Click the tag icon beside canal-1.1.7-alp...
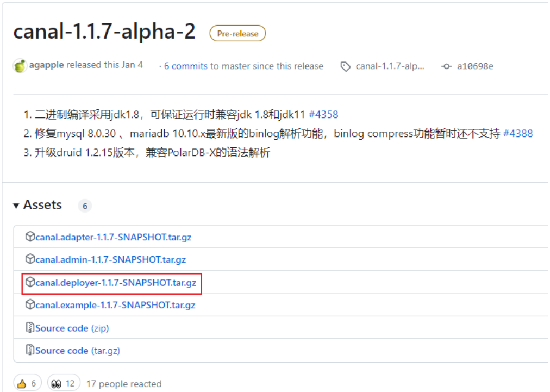Viewport: 550px width, 392px height. pyautogui.click(x=345, y=66)
